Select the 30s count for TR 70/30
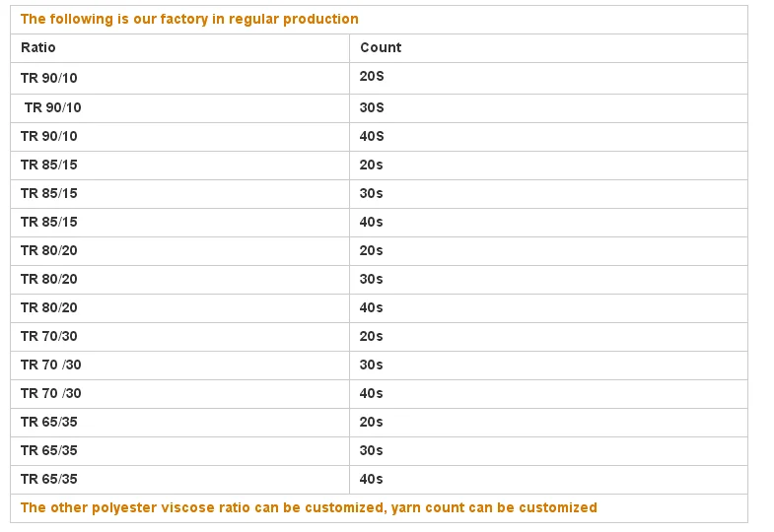 click(x=372, y=365)
